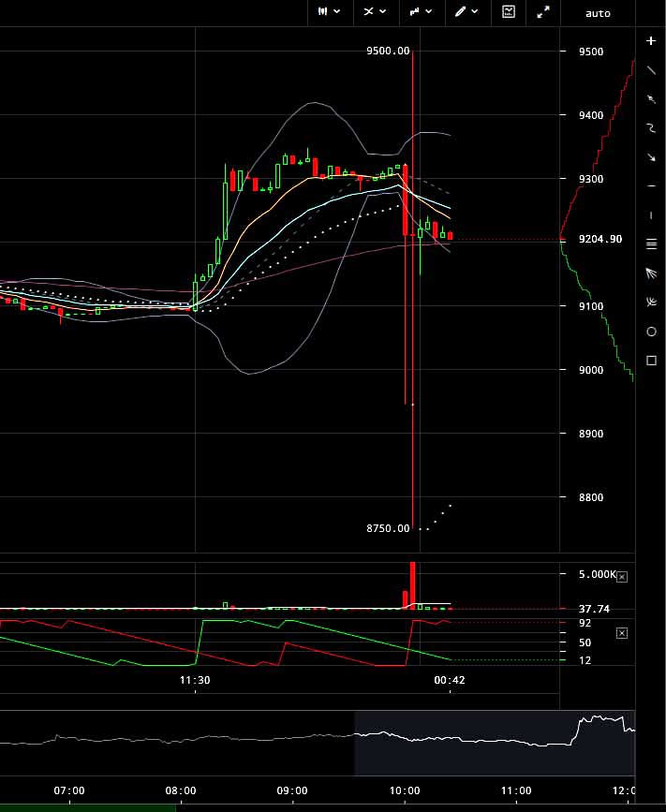Click the 9400 price axis label
This screenshot has height=812, width=666.
point(591,115)
